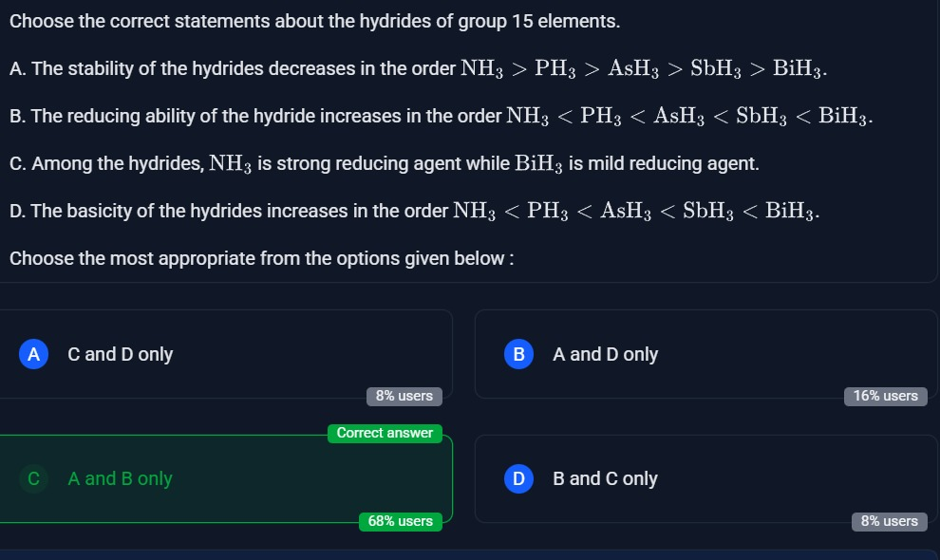Click the NH3 formula in statement C
This screenshot has height=560, width=940.
pos(231,163)
